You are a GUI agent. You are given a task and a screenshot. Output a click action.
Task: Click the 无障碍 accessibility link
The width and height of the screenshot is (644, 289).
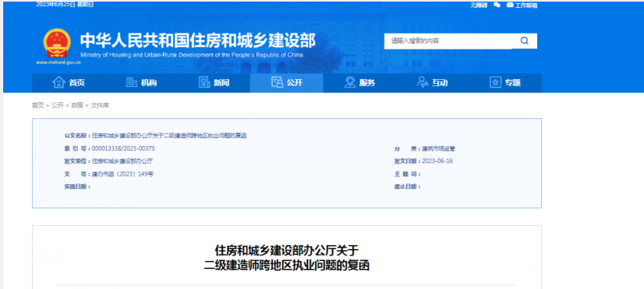click(479, 6)
